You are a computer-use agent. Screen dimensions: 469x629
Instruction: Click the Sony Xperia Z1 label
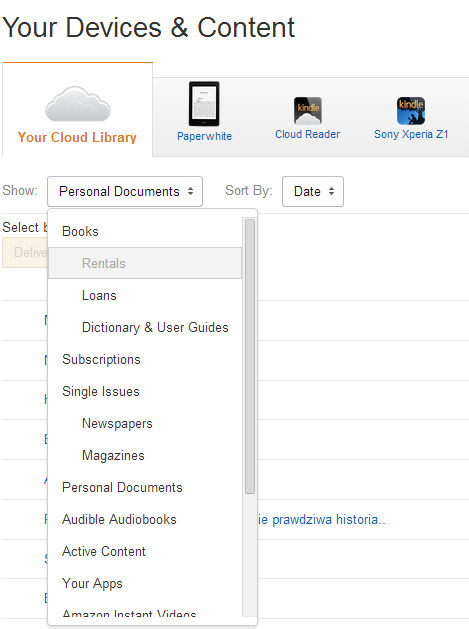[411, 134]
